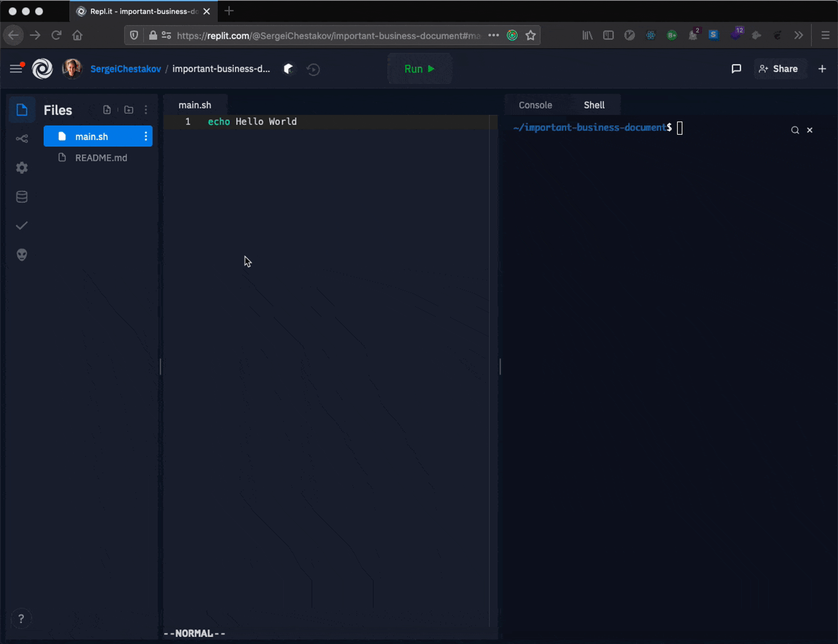This screenshot has width=838, height=644.
Task: Click the alien-face sidebar icon
Action: point(21,254)
